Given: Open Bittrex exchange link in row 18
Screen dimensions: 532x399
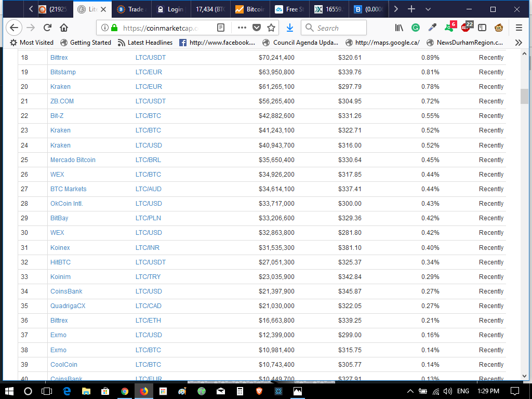Looking at the screenshot, I should click(59, 57).
